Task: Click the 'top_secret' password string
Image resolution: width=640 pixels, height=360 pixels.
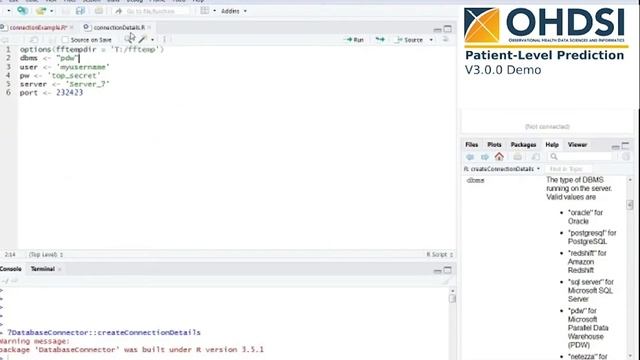Action: point(74,76)
